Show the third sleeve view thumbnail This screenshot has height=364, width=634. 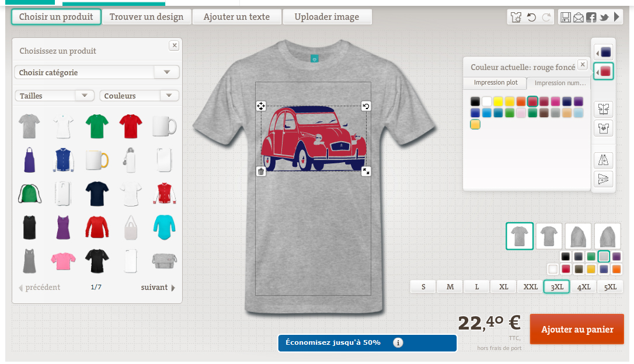pyautogui.click(x=578, y=236)
